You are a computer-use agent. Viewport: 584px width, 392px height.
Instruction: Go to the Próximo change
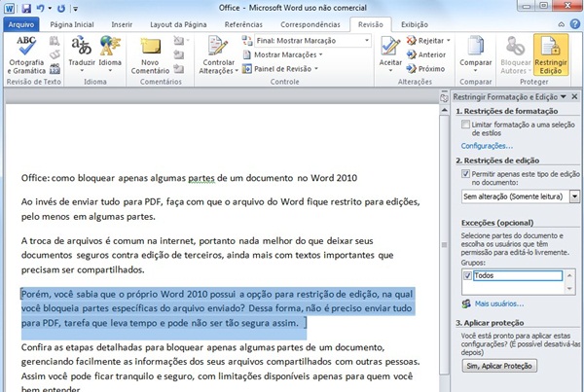coord(425,69)
